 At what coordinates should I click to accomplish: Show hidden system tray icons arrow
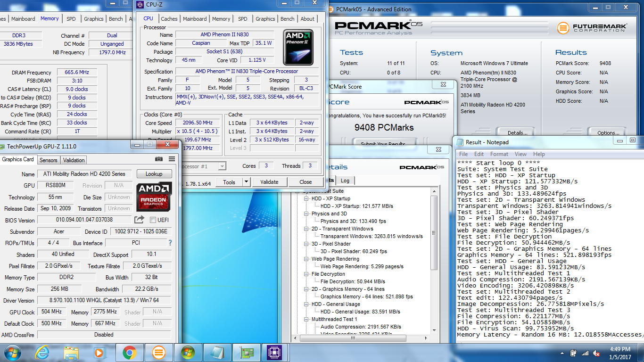pyautogui.click(x=562, y=353)
